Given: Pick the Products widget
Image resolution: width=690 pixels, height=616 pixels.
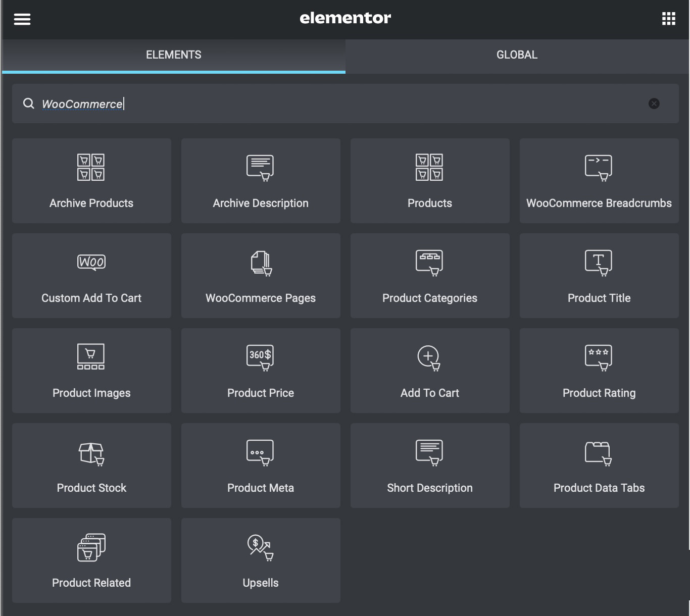Looking at the screenshot, I should pyautogui.click(x=430, y=181).
